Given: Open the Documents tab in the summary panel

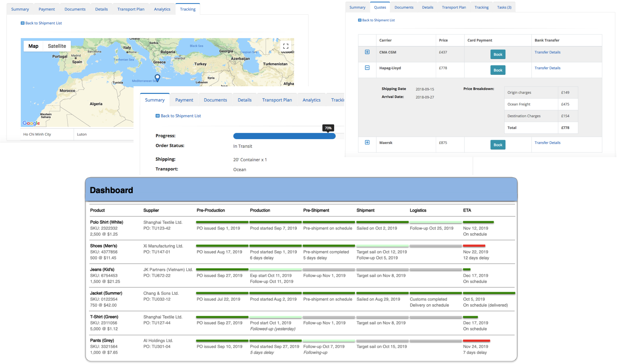Looking at the screenshot, I should point(215,100).
